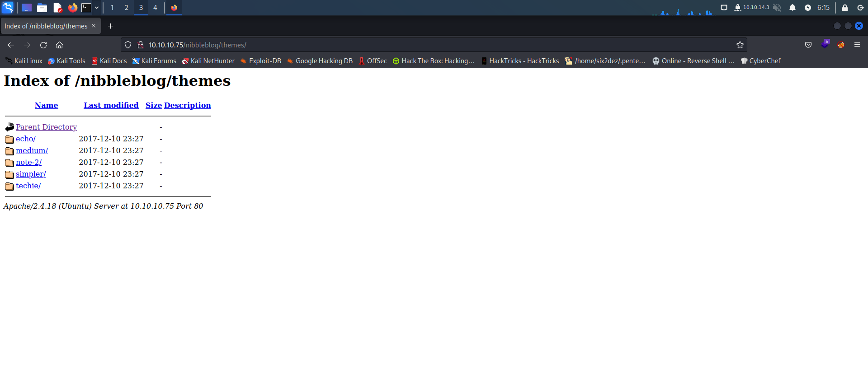Screen dimensions: 868x388
Task: Sort listing by Name column
Action: [47, 105]
